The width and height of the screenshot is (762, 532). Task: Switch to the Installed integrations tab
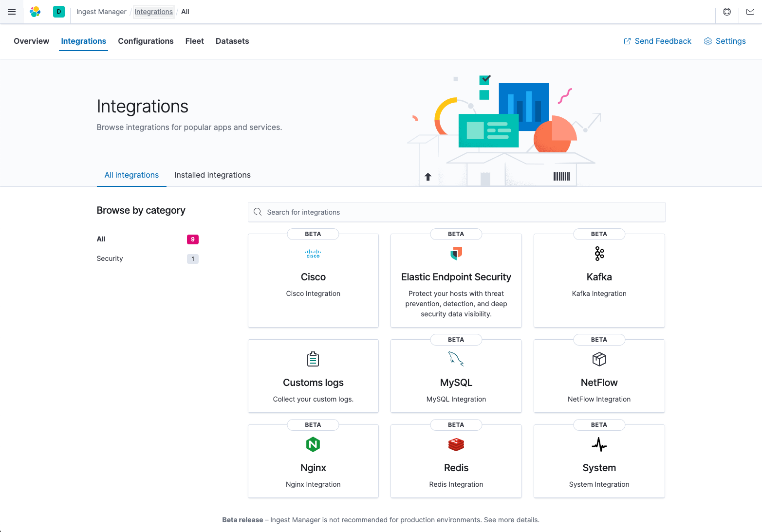(x=212, y=175)
